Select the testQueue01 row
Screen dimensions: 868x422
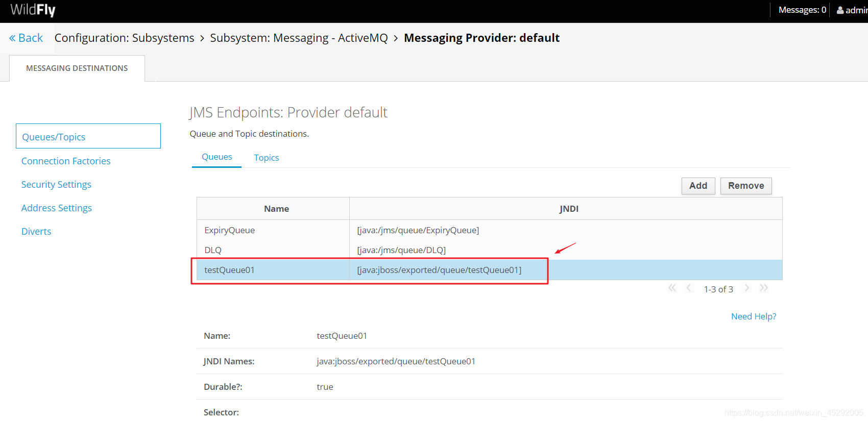490,270
